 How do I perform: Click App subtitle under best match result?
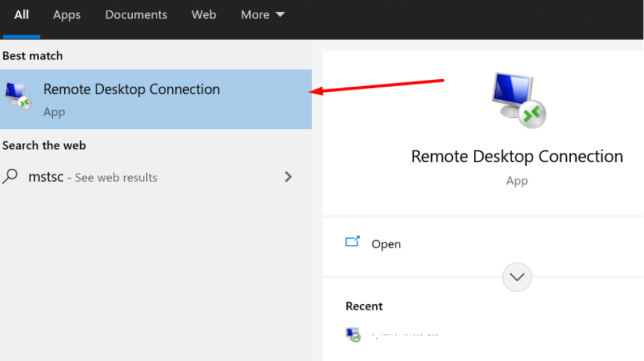click(x=54, y=112)
